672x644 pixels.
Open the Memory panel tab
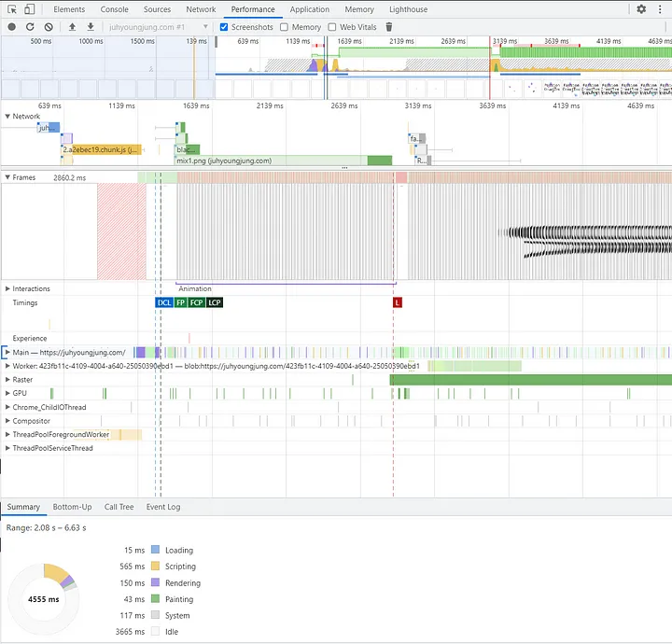click(359, 9)
